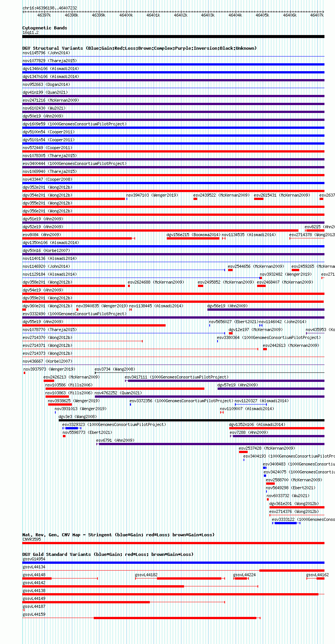
Task: Open esv3400444 variant label
Action: coord(75,163)
